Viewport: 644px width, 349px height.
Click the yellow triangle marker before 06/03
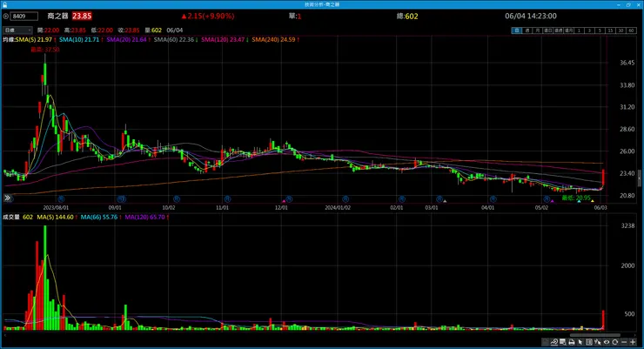593,201
